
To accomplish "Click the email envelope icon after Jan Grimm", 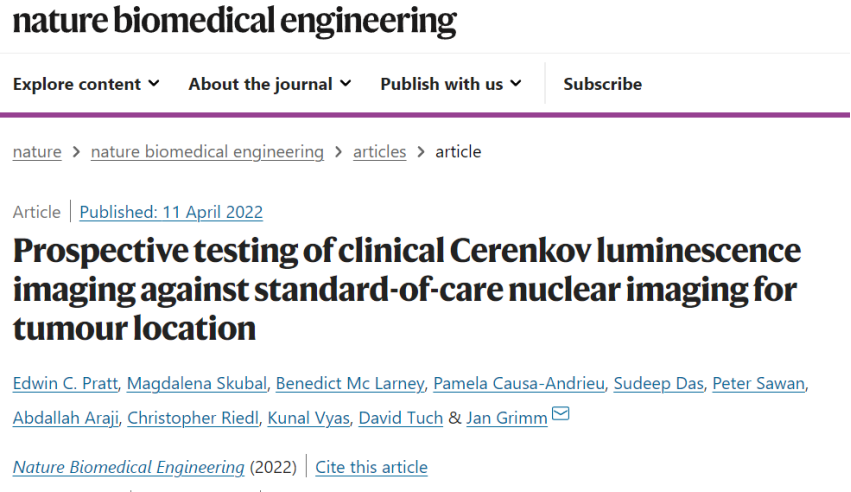I will pyautogui.click(x=561, y=414).
